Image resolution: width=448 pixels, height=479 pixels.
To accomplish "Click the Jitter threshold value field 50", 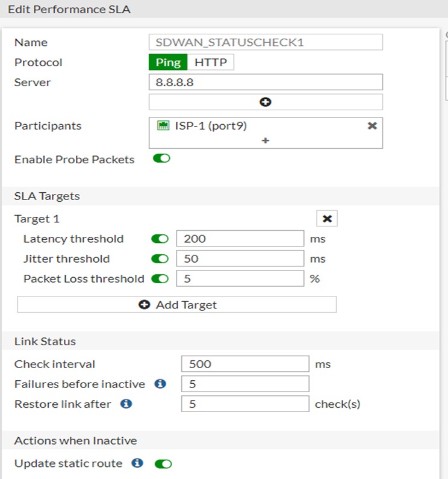I will click(240, 258).
